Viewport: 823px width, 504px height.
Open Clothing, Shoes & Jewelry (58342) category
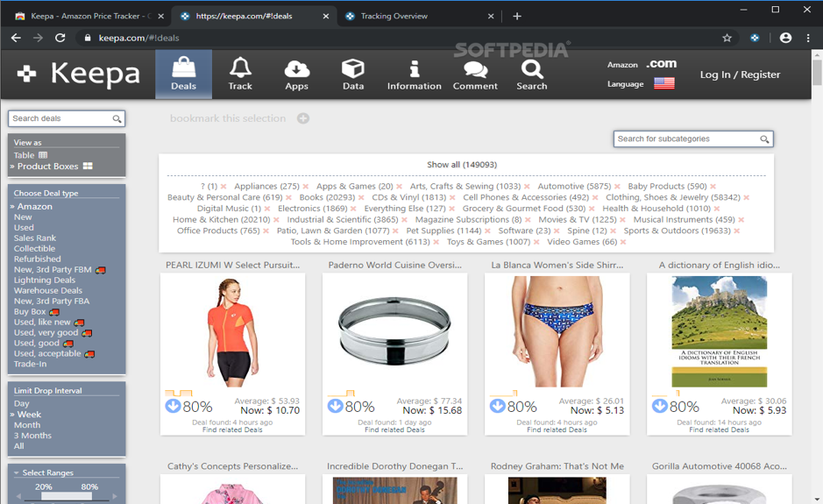673,198
